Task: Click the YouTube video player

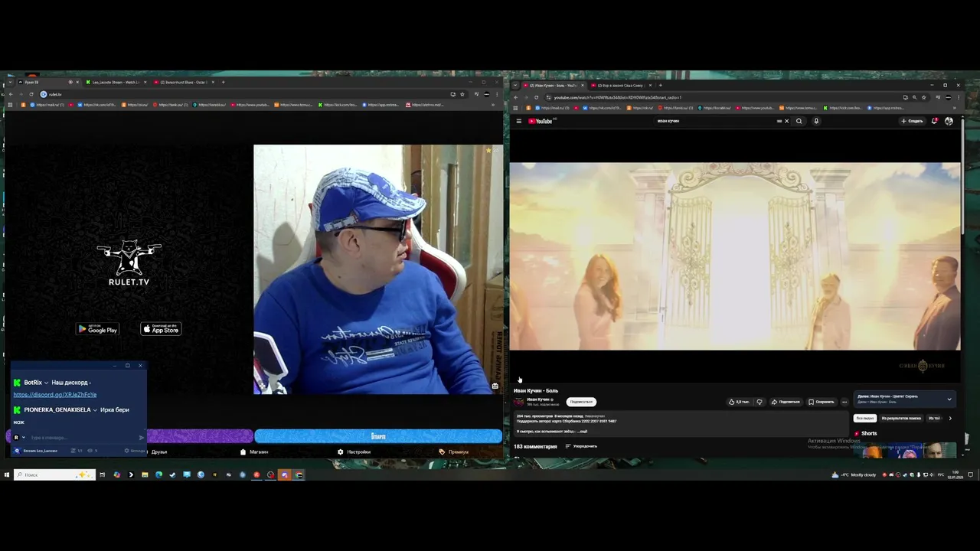Action: pyautogui.click(x=735, y=256)
